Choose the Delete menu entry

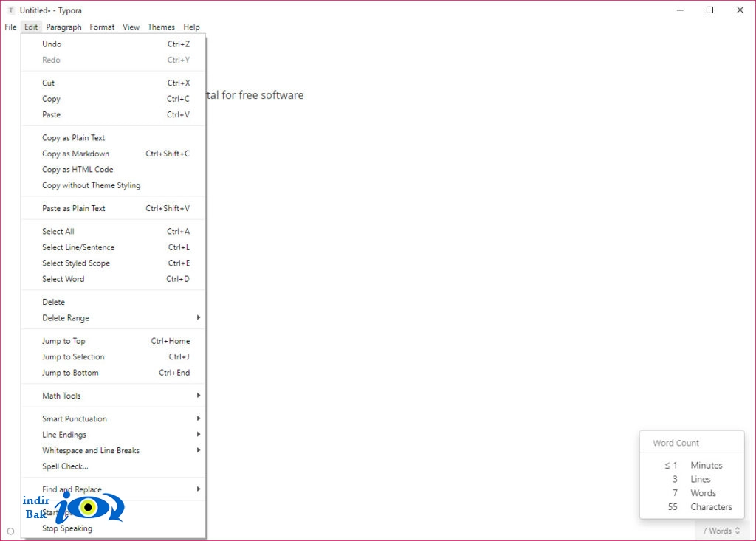[114, 303]
